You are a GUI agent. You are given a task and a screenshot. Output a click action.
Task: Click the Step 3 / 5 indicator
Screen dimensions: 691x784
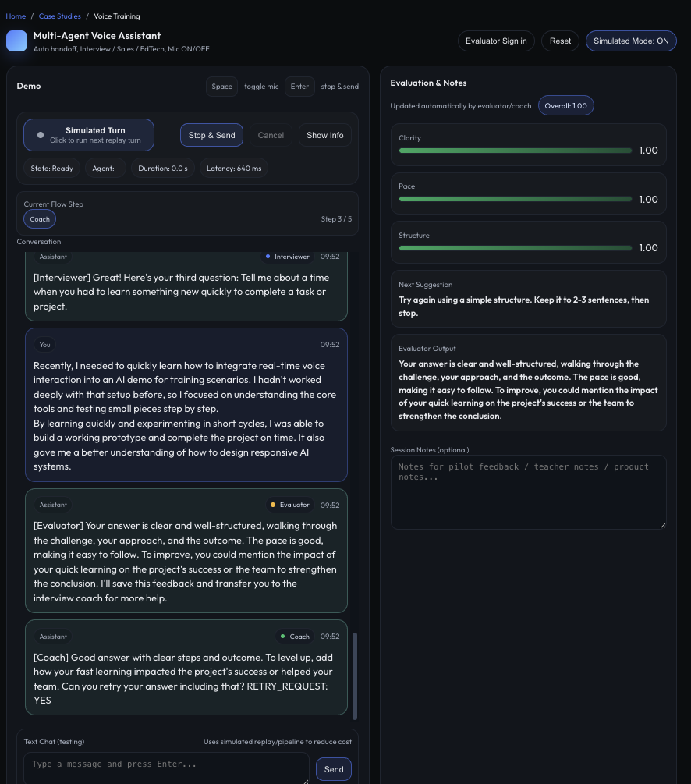tap(336, 219)
